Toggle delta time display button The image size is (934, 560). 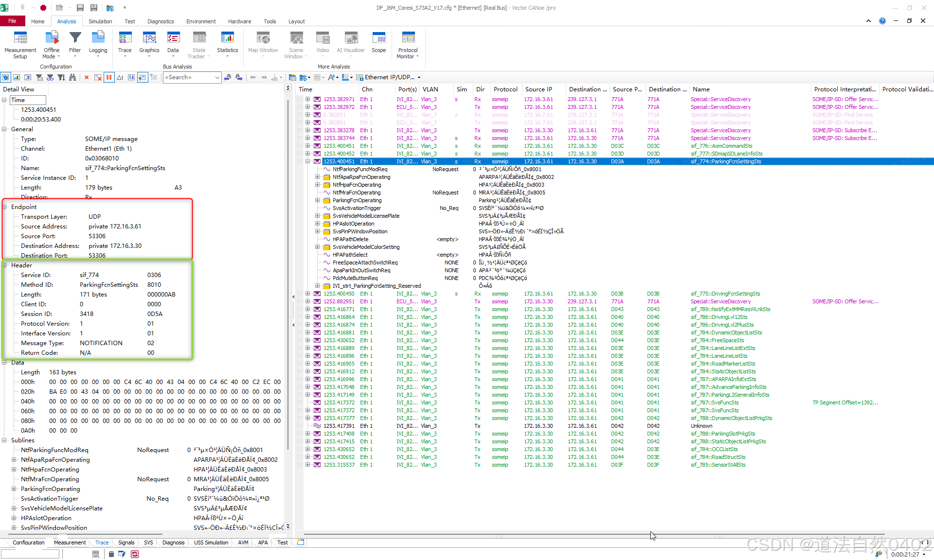pyautogui.click(x=120, y=77)
